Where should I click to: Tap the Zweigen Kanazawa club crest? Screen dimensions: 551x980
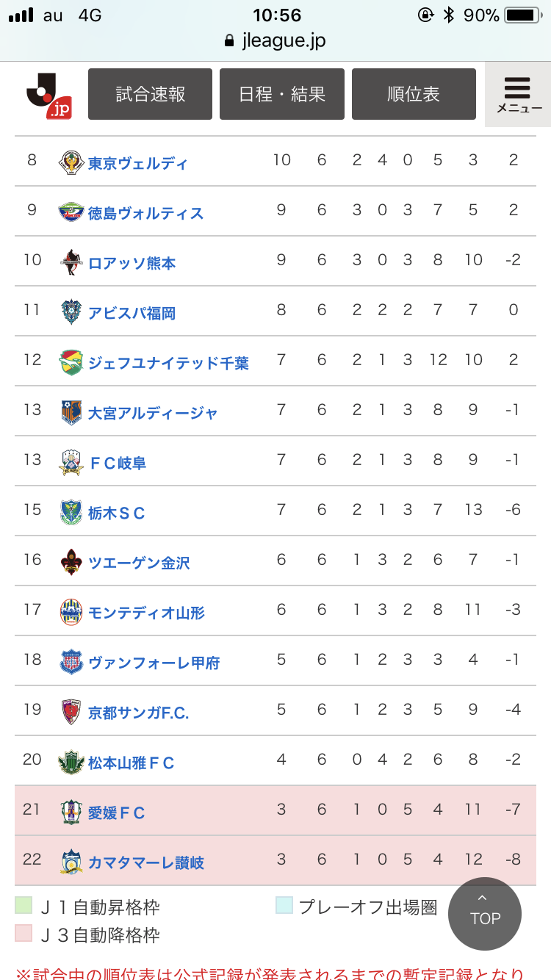coord(71,563)
